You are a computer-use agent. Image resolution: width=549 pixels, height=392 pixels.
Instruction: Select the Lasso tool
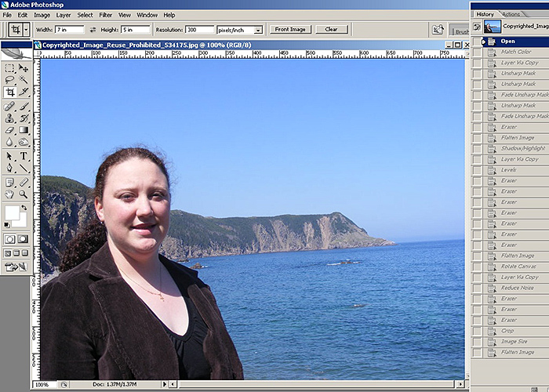[x=9, y=80]
